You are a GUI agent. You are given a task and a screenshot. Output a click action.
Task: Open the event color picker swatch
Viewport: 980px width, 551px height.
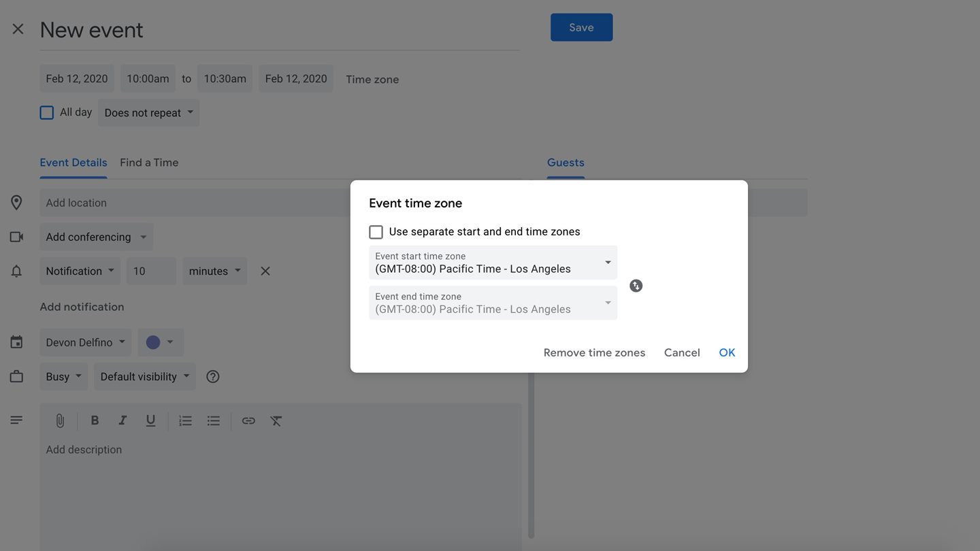point(161,342)
